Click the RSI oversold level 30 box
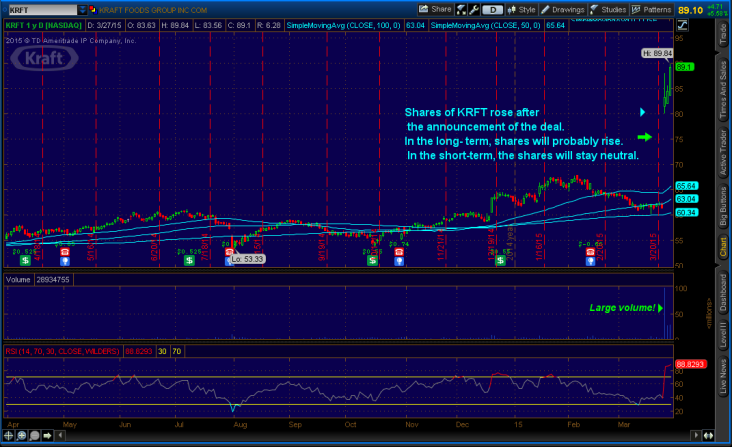 pyautogui.click(x=162, y=351)
